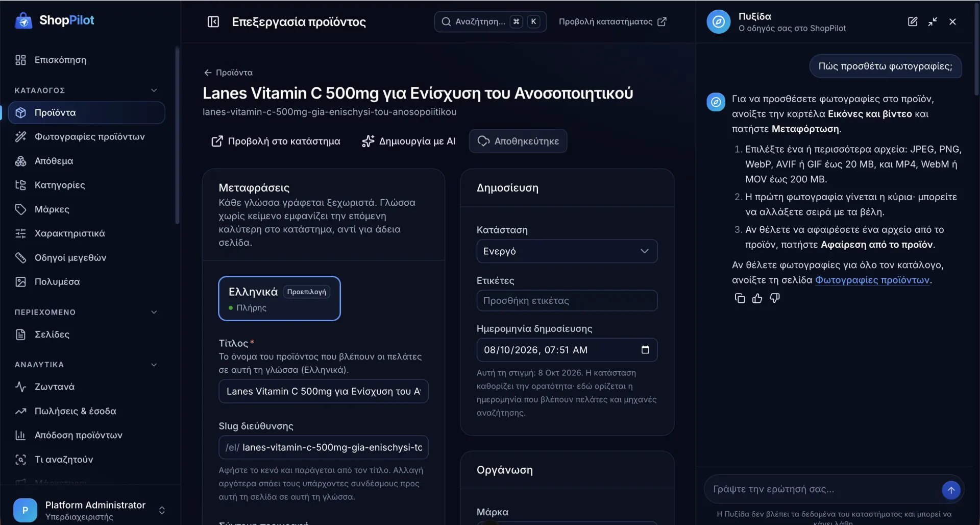Close the Πυξίδα assistant panel
Image resolution: width=980 pixels, height=525 pixels.
tap(952, 21)
